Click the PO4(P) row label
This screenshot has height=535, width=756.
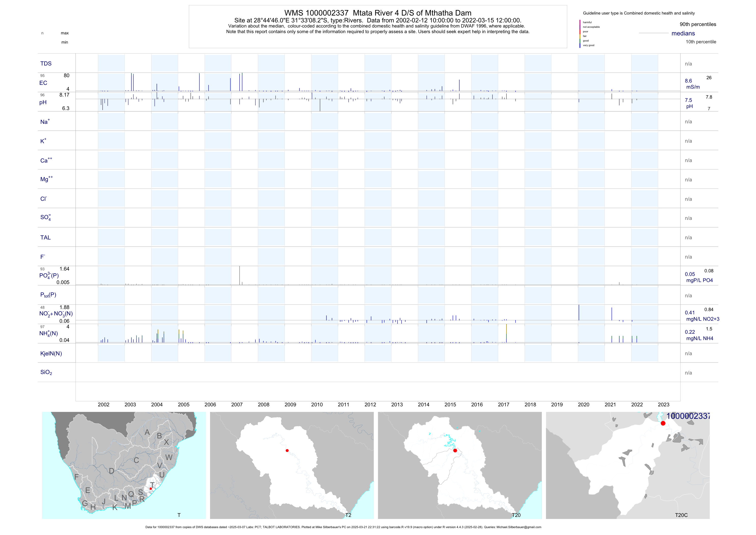[49, 275]
